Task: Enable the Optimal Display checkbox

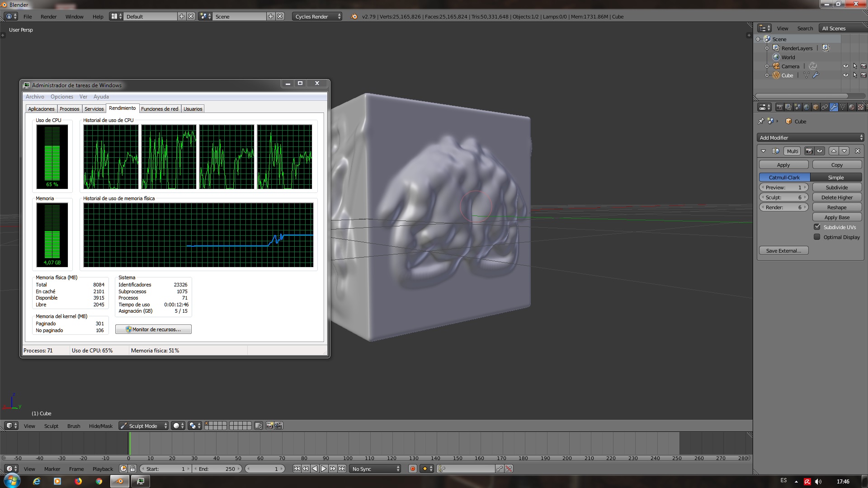Action: point(817,237)
